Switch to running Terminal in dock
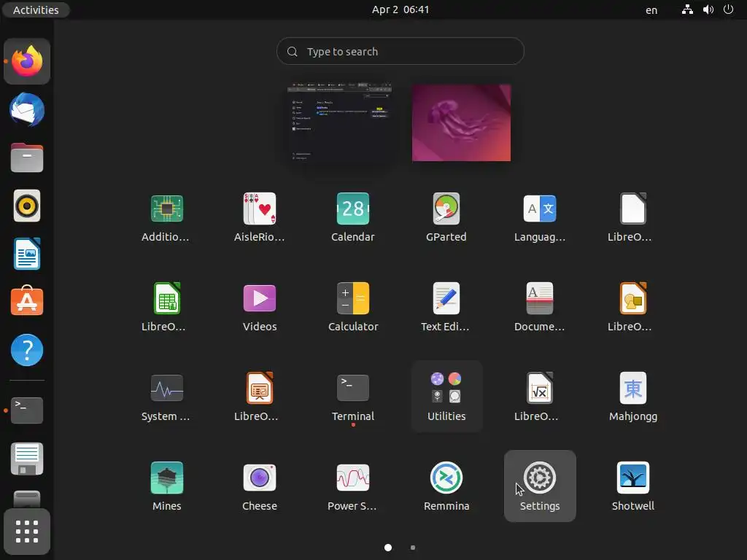 [x=27, y=410]
